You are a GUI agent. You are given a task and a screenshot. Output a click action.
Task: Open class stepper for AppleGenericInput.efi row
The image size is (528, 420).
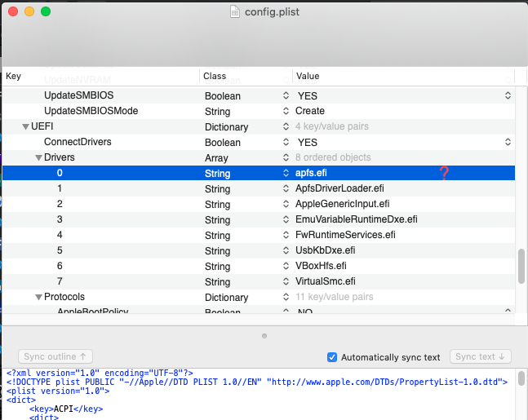(286, 204)
